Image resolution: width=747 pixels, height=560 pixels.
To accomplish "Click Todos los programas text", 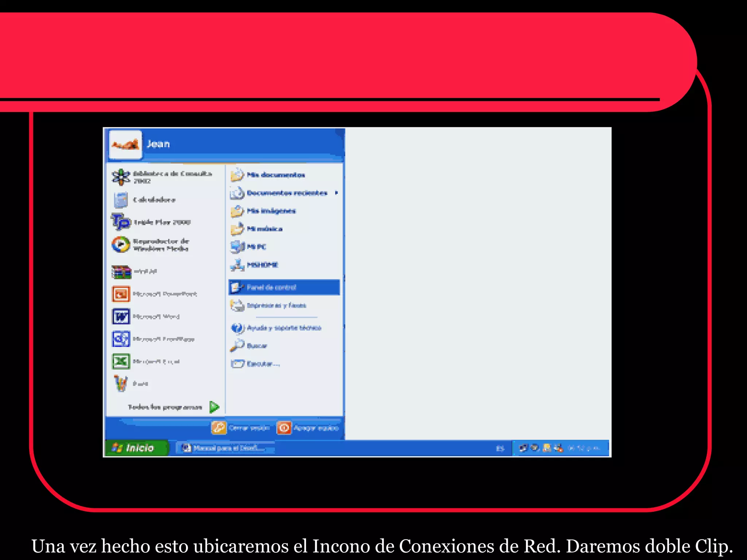I will click(x=165, y=407).
